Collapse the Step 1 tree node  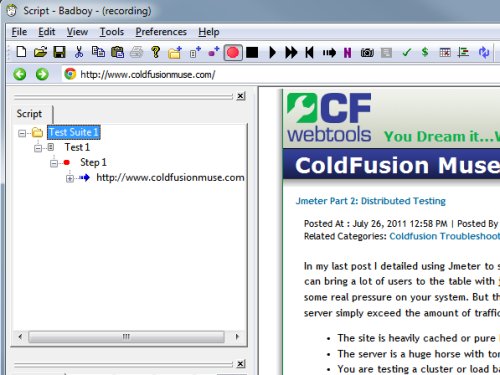[54, 163]
